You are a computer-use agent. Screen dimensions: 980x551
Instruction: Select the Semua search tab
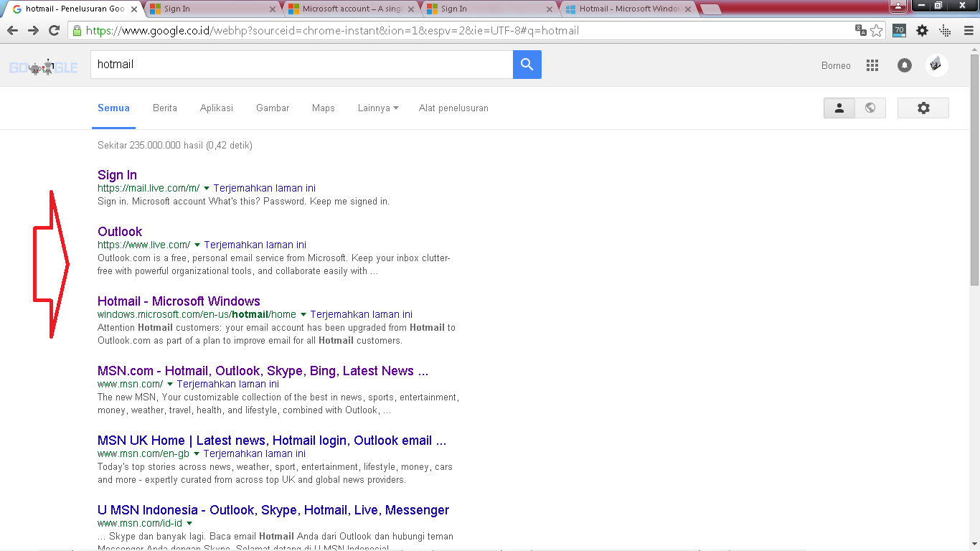pyautogui.click(x=113, y=108)
